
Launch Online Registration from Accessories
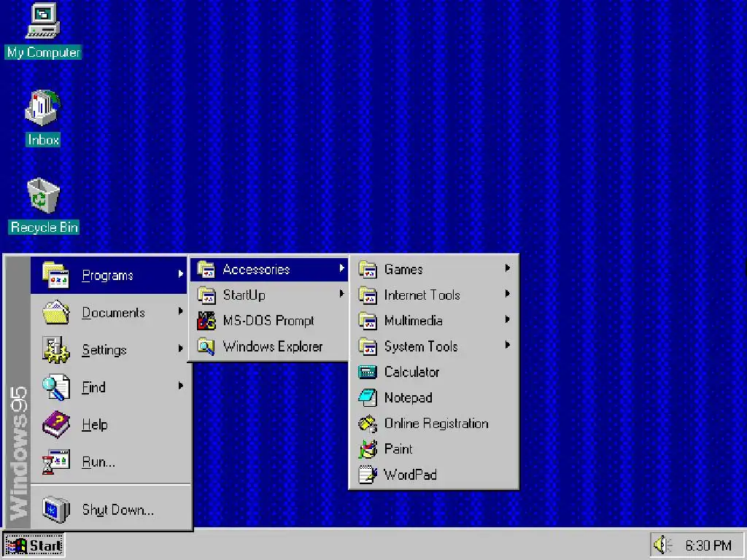(x=433, y=424)
